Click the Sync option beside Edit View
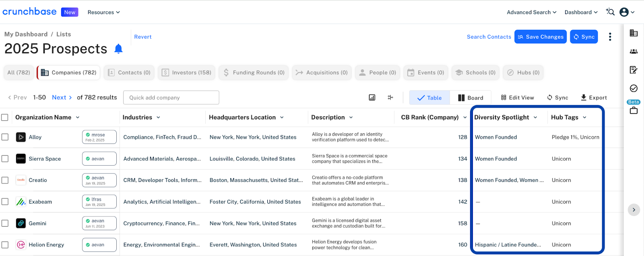 [558, 98]
